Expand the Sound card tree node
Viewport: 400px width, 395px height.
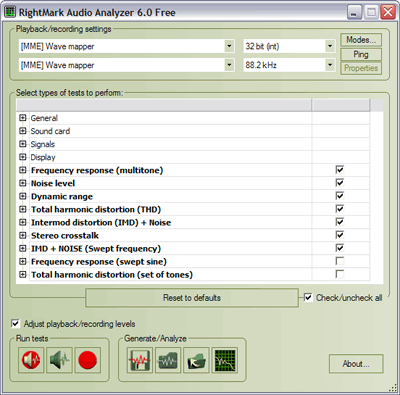(23, 131)
